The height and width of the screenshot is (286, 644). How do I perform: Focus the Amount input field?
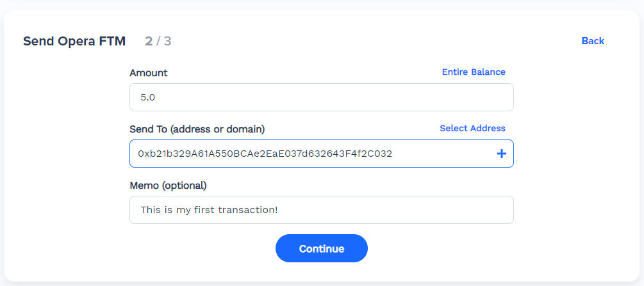point(321,98)
